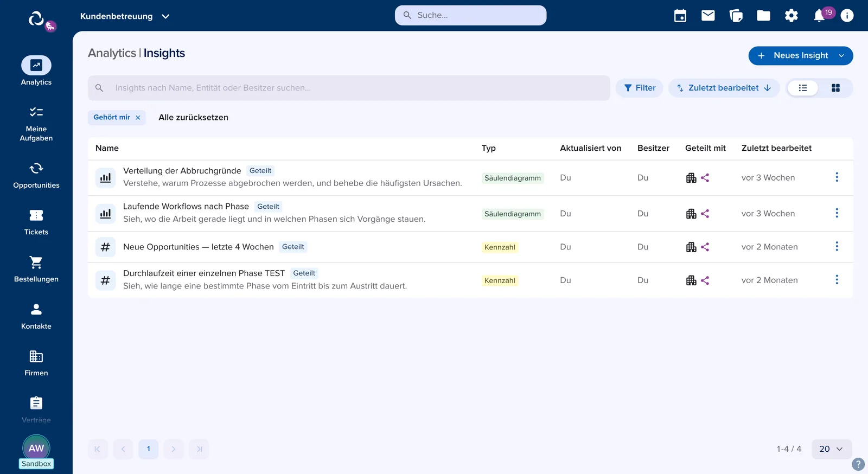Open Meine Aufgaben in the sidebar
This screenshot has width=868, height=474.
36,124
